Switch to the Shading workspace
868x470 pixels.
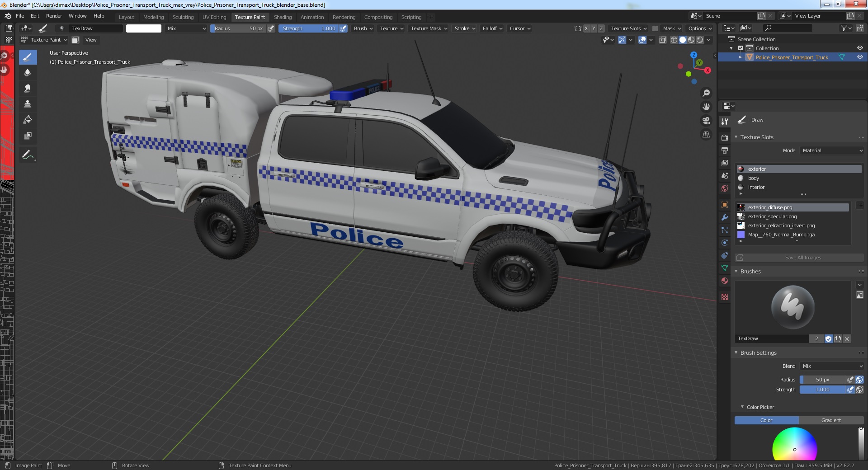tap(283, 17)
